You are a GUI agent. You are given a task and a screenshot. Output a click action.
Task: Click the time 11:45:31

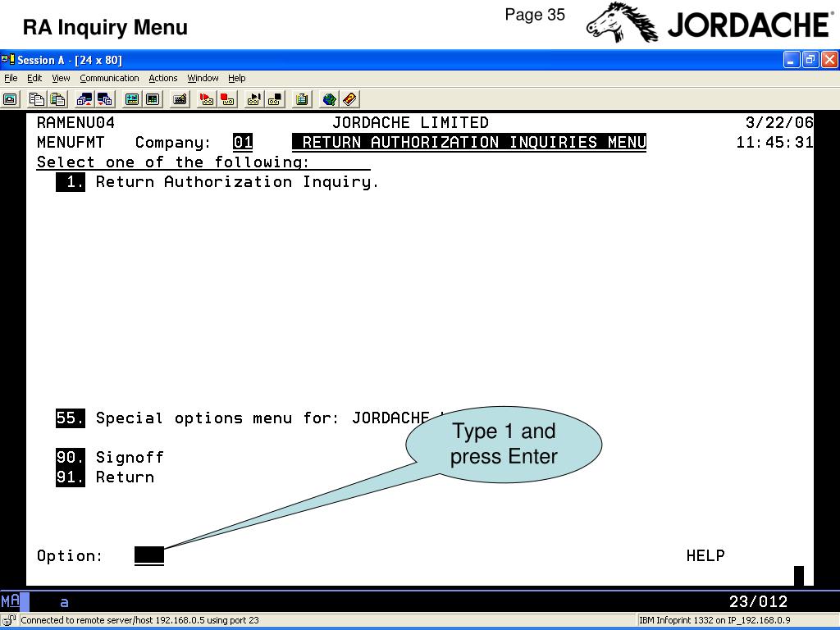774,143
